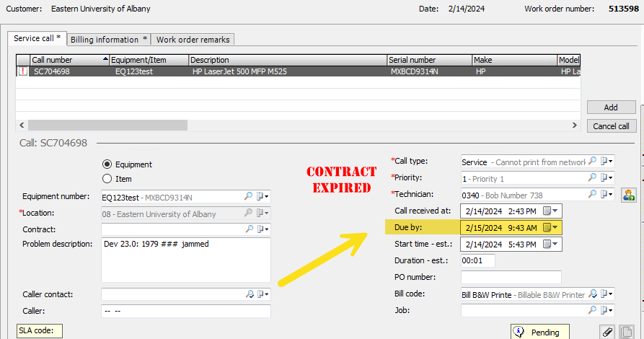Open Contract field lookup magnifier

tap(250, 229)
